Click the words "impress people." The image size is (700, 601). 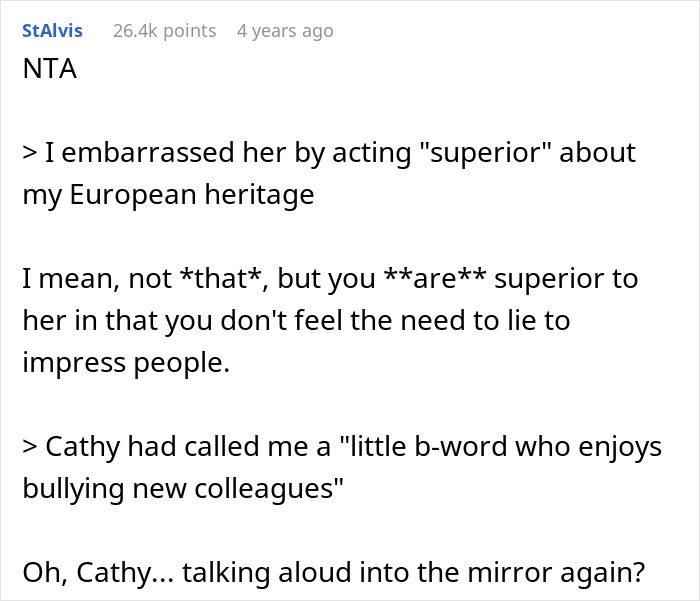(126, 362)
